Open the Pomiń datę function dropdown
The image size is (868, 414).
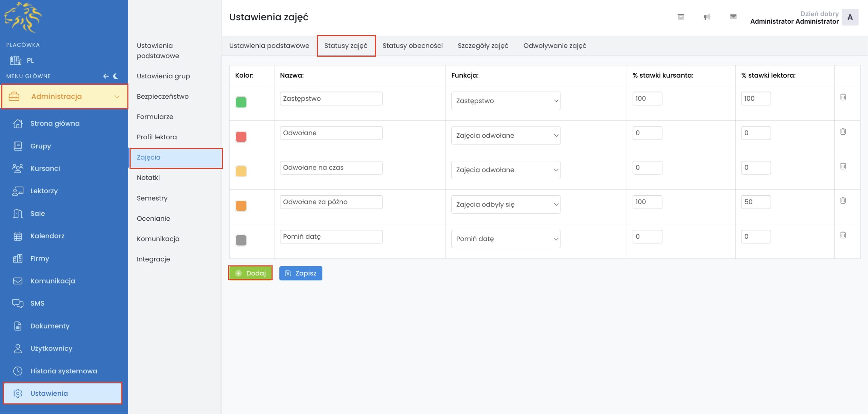point(506,239)
